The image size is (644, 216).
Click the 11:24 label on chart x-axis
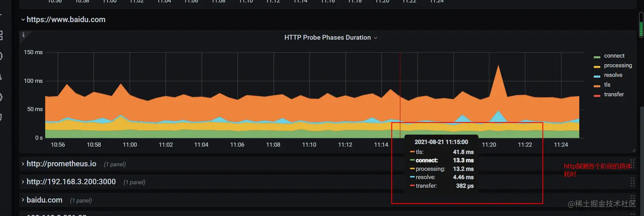[561, 145]
